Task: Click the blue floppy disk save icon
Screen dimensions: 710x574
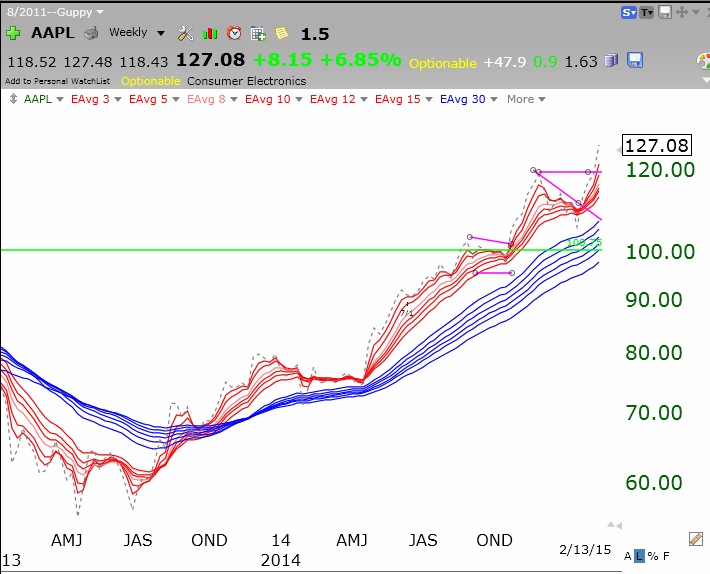Action: pos(635,60)
